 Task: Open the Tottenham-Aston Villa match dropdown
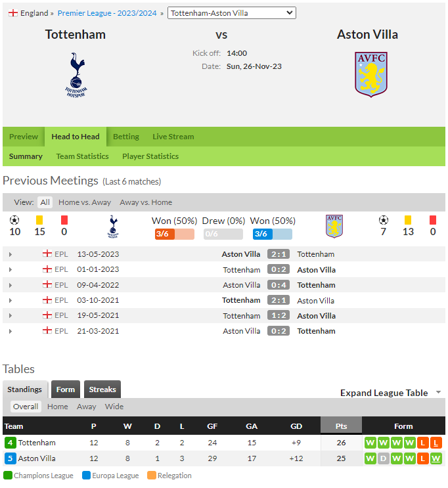point(232,13)
